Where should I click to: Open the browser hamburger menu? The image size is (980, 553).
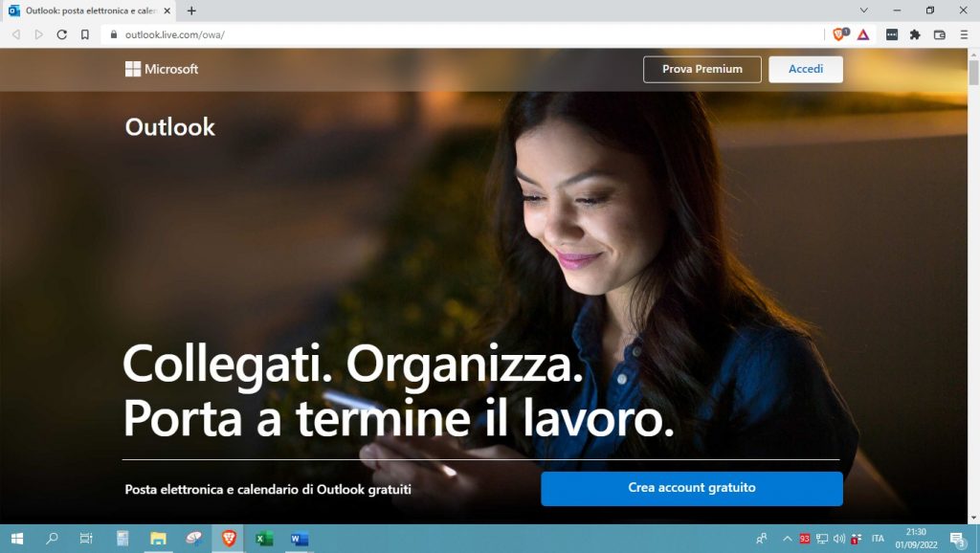[x=965, y=34]
